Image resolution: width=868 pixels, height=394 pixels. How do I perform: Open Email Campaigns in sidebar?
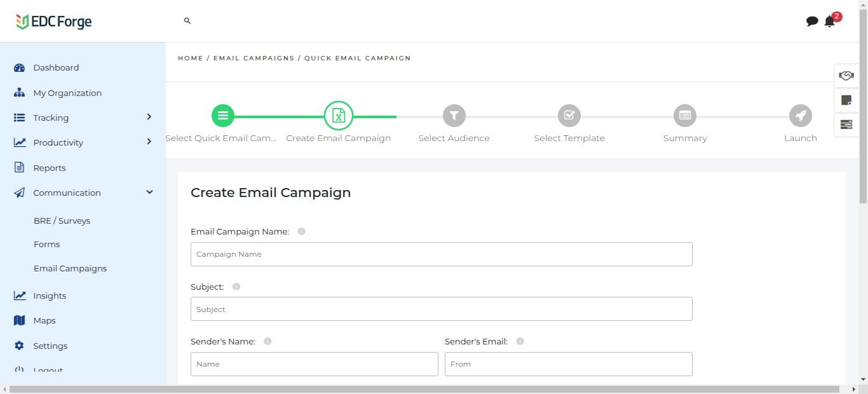point(70,268)
